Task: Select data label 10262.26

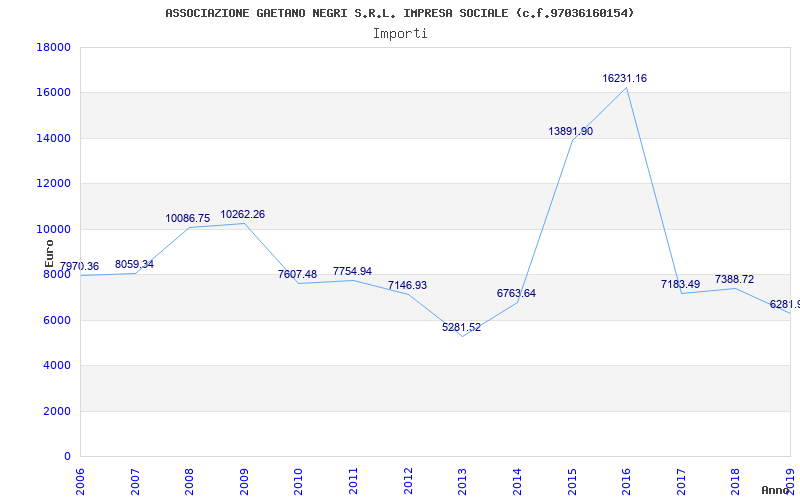Action: (242, 214)
